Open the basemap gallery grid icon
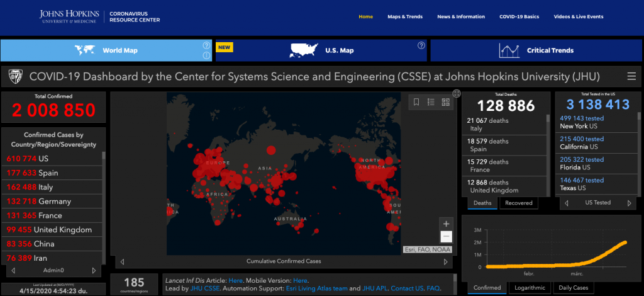644x296 pixels. point(446,102)
